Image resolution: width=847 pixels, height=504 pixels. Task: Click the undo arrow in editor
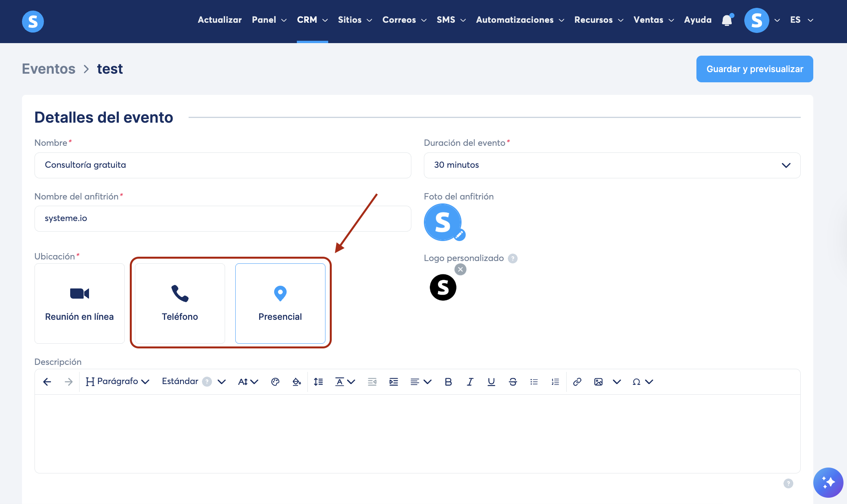pyautogui.click(x=47, y=382)
